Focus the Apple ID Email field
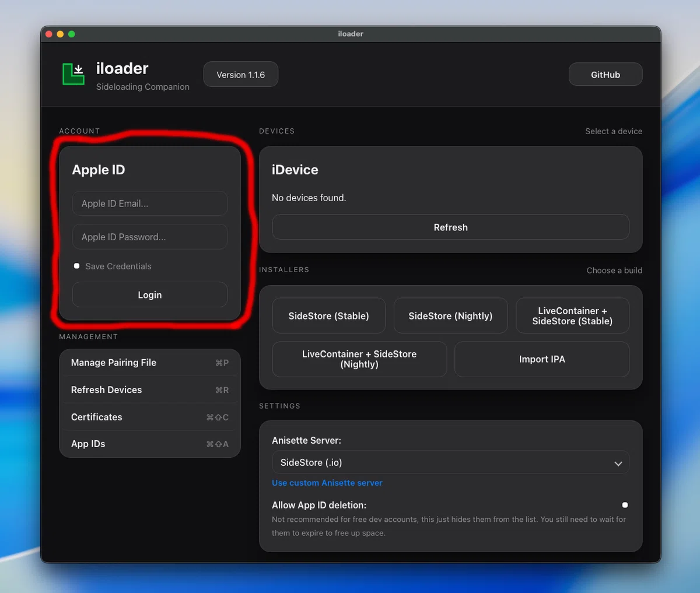 pos(150,203)
